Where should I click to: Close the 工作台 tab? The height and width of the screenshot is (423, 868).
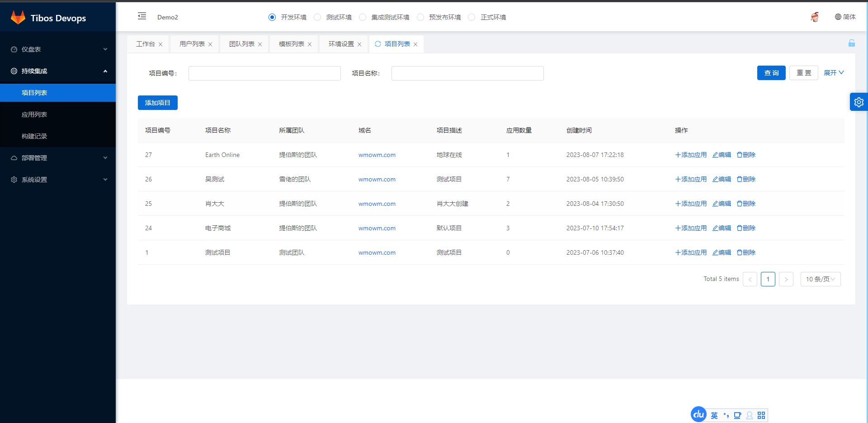coord(160,44)
